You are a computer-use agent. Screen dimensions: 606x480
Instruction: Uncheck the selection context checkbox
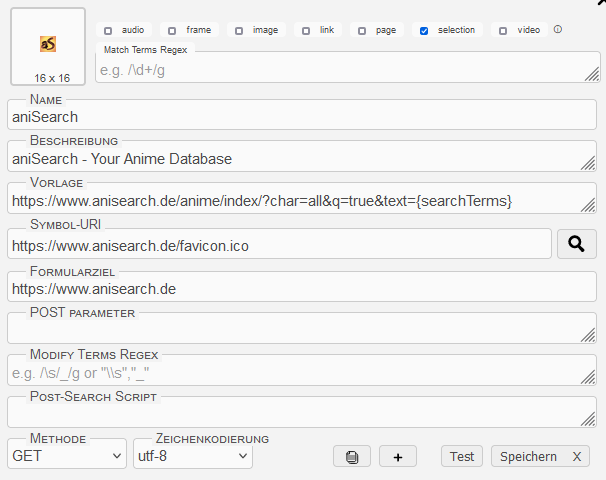tap(424, 31)
